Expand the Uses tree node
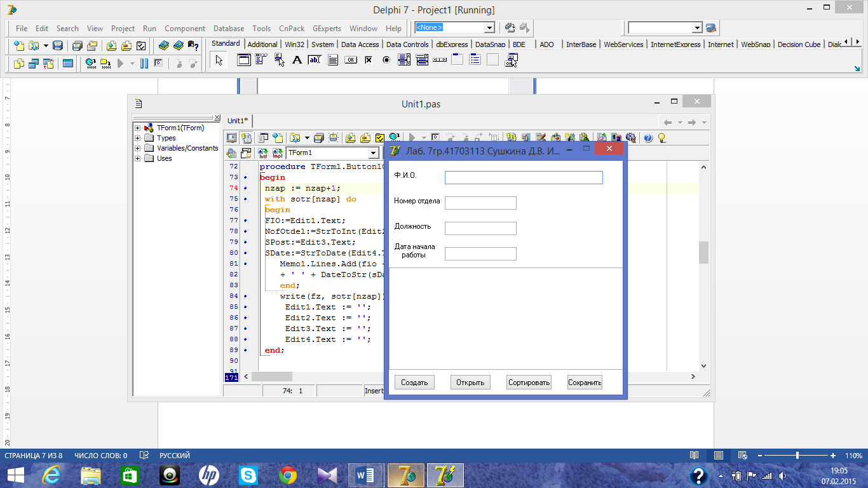Image resolution: width=868 pixels, height=488 pixels. tap(137, 158)
